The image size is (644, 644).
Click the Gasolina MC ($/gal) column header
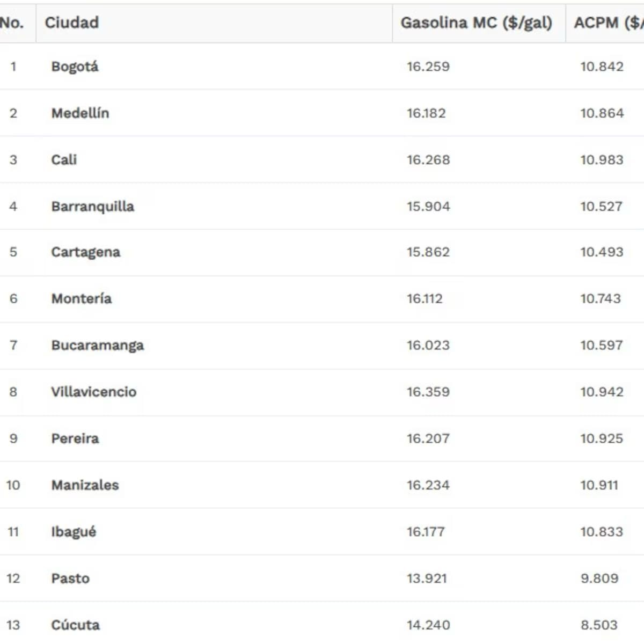point(476,23)
